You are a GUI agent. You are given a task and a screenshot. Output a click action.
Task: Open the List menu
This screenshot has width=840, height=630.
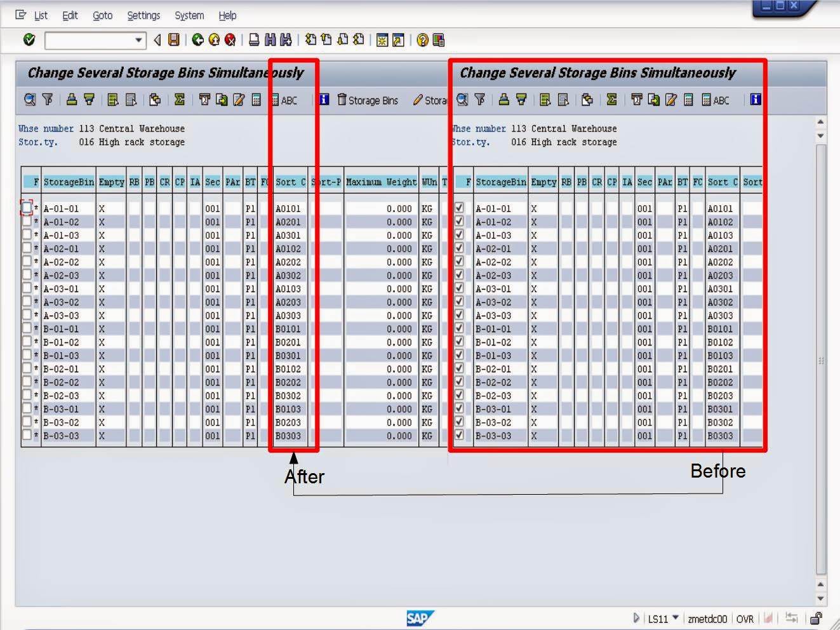click(41, 15)
